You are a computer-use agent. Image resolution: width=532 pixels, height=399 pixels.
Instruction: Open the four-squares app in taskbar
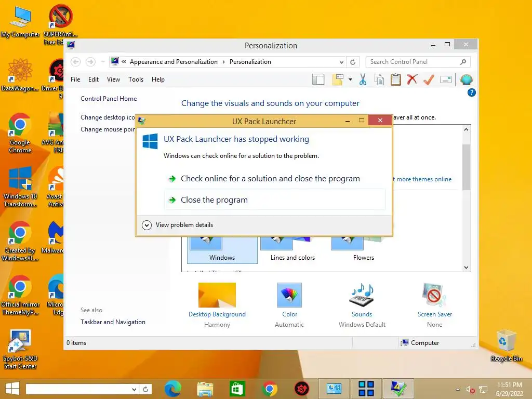coord(366,389)
